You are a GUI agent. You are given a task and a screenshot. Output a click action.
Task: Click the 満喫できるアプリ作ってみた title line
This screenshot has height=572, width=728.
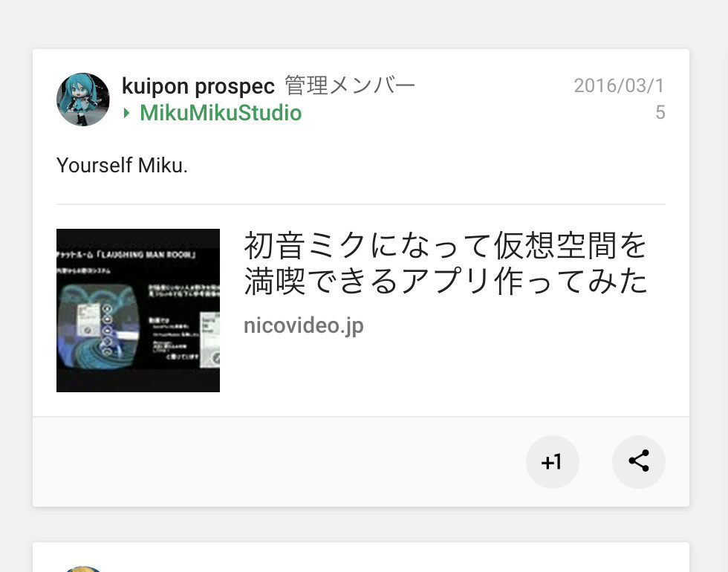point(445,282)
